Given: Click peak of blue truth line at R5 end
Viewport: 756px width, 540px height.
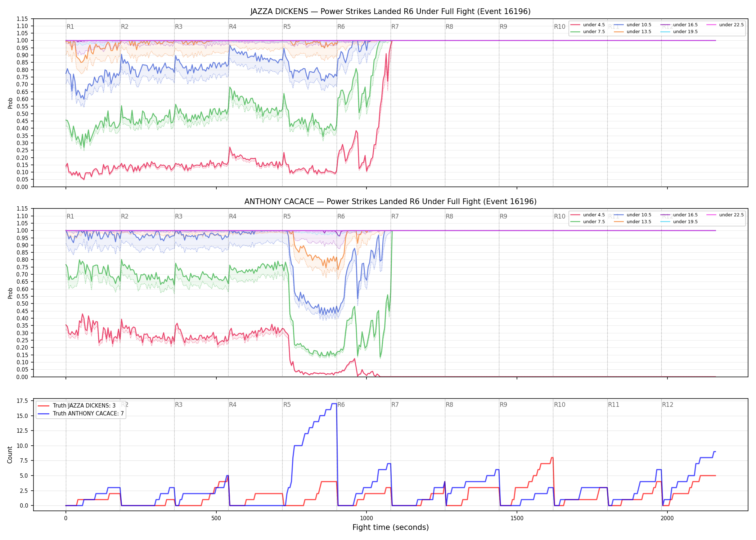Looking at the screenshot, I should coord(334,404).
